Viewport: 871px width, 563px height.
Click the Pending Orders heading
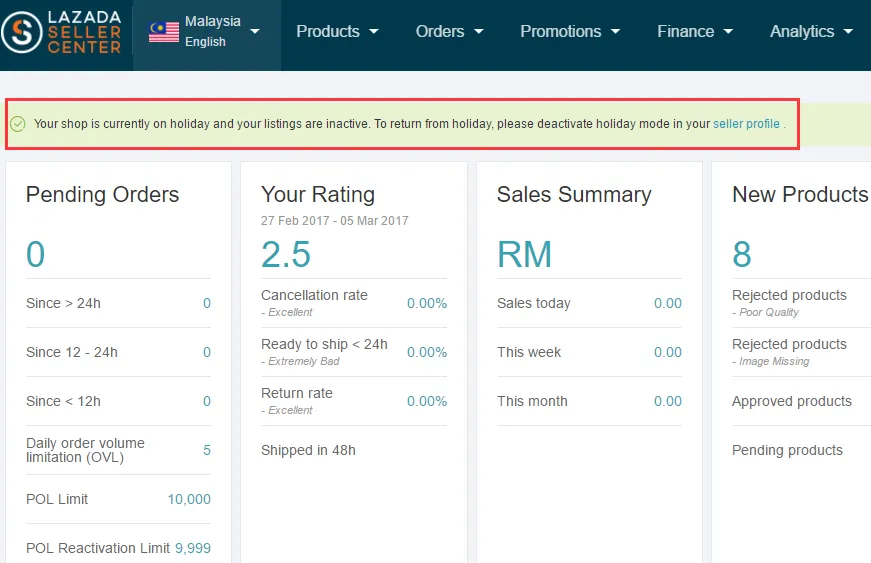click(103, 195)
